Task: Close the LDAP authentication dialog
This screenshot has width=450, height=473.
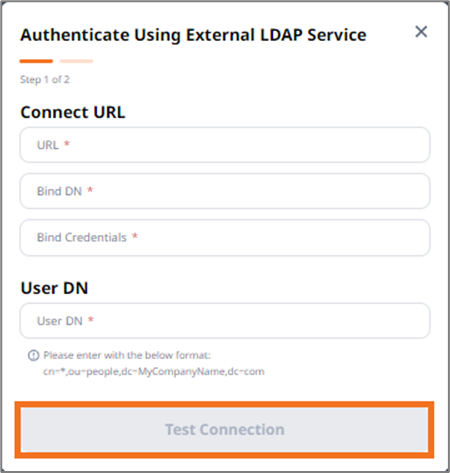Action: click(x=421, y=32)
